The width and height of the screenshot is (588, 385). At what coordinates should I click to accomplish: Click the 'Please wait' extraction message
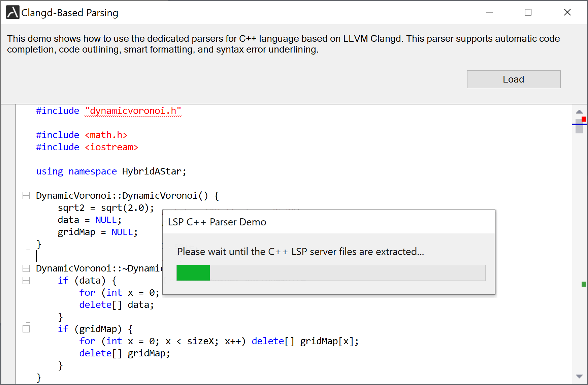300,252
